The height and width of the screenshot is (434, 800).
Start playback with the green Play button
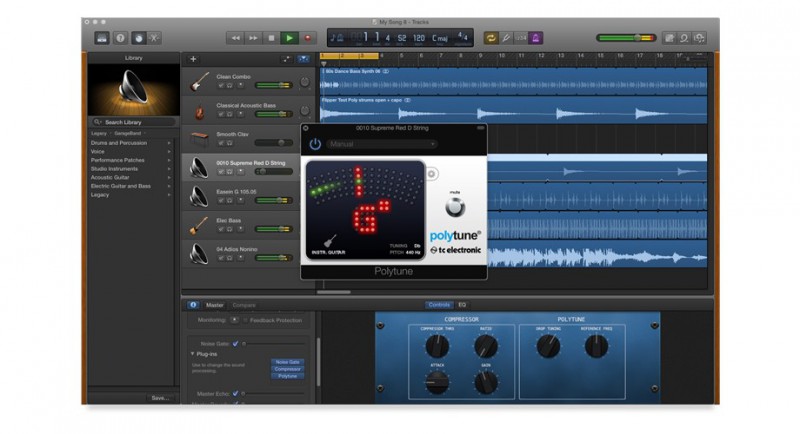point(289,38)
